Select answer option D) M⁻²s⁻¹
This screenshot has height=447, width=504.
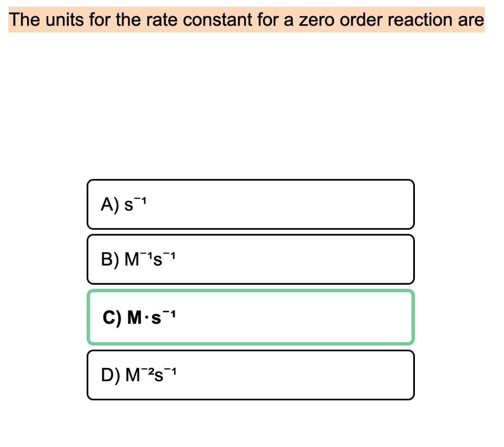[x=251, y=375]
